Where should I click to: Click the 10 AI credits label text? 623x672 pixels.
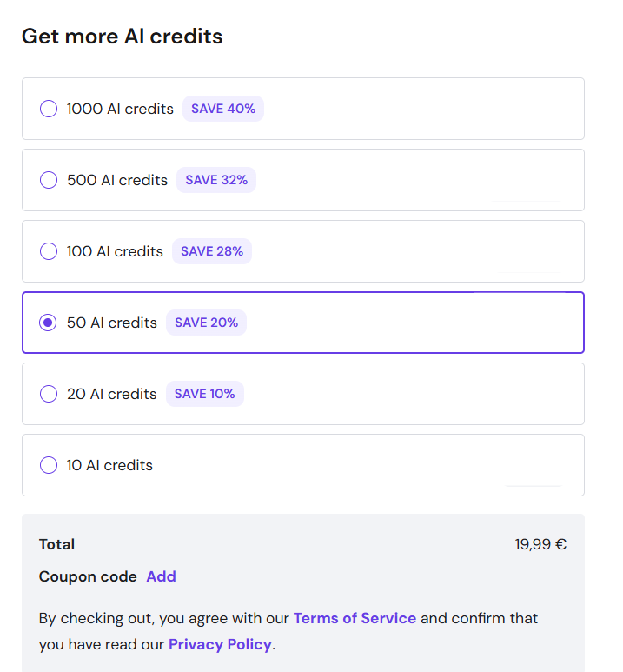[x=109, y=465]
